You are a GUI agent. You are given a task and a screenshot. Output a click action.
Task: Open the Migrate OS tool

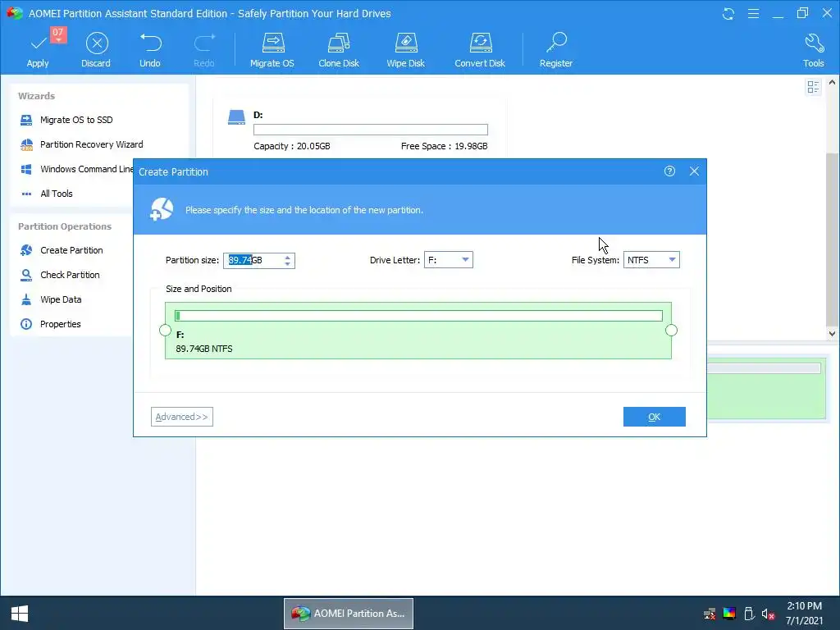(272, 50)
